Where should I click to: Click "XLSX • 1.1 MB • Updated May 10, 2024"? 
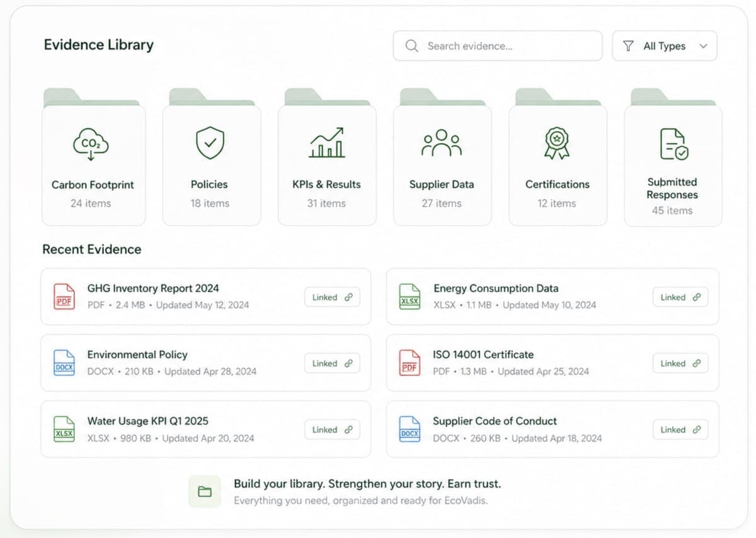click(515, 305)
